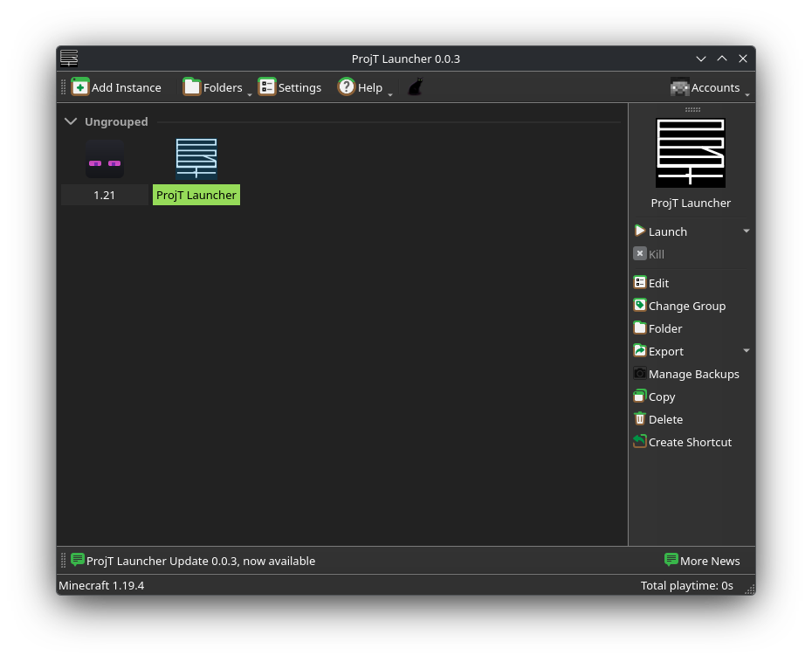Click the Add Instance icon

(80, 86)
